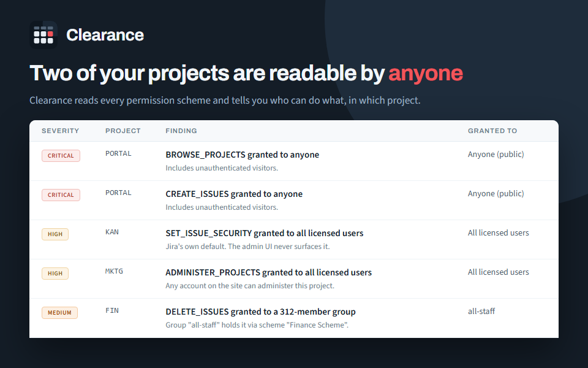
Task: Click the SEVERITY column header
Action: click(61, 131)
